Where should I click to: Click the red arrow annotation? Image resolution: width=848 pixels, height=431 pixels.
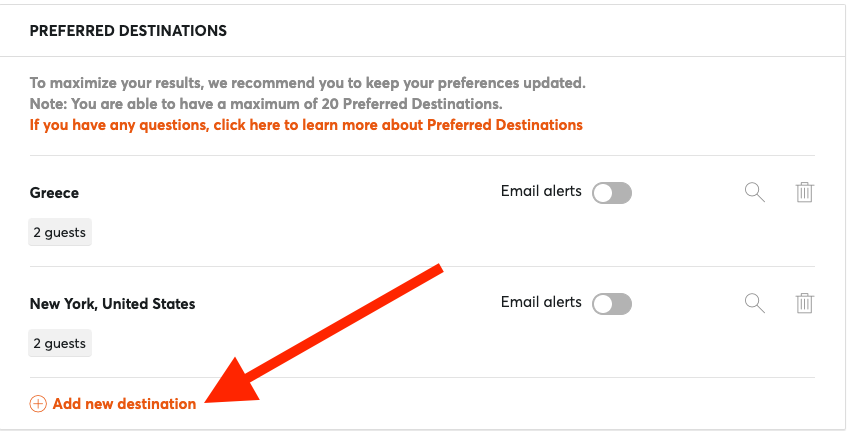pyautogui.click(x=324, y=334)
